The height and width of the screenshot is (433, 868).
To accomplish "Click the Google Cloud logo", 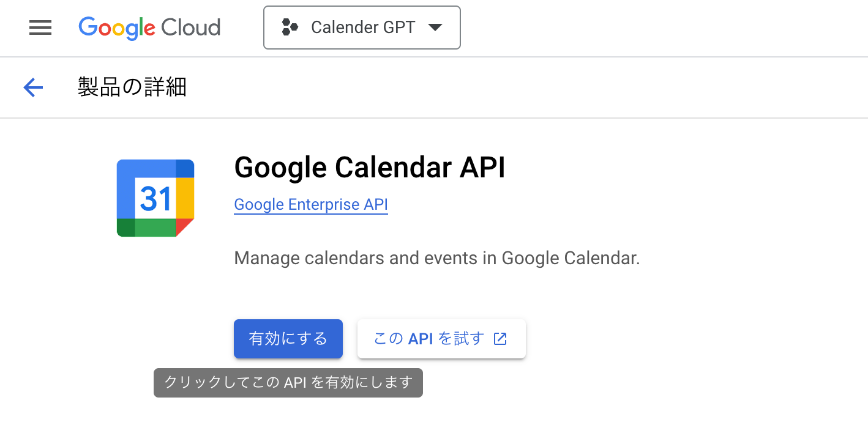I will point(149,28).
